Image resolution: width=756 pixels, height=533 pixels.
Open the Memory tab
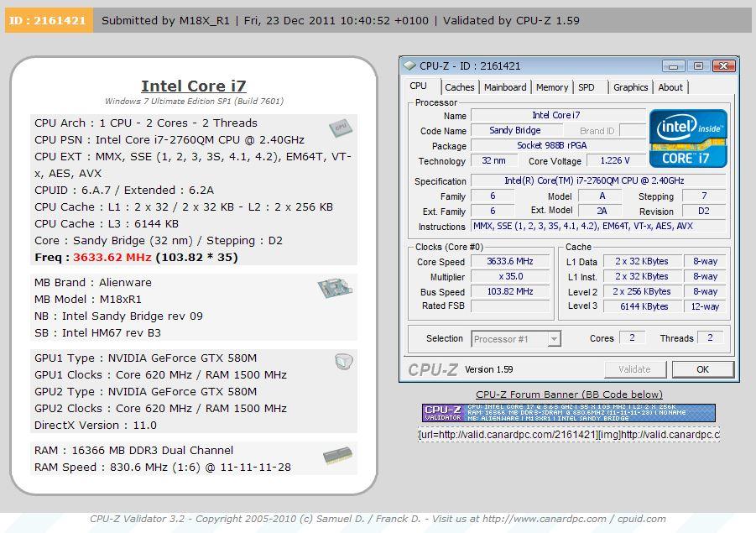[x=552, y=87]
